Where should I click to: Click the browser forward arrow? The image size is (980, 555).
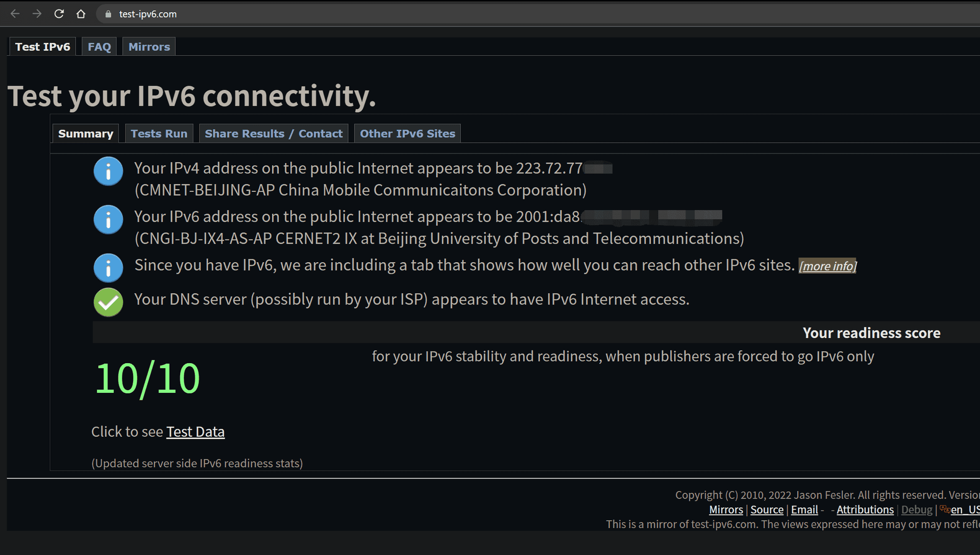pos(37,14)
